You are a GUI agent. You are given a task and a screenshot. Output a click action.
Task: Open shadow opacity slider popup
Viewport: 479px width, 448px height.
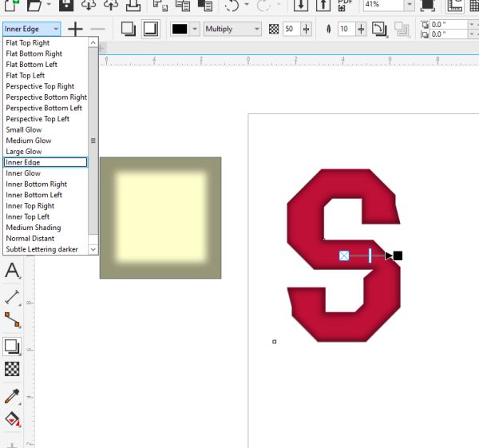tap(306, 29)
